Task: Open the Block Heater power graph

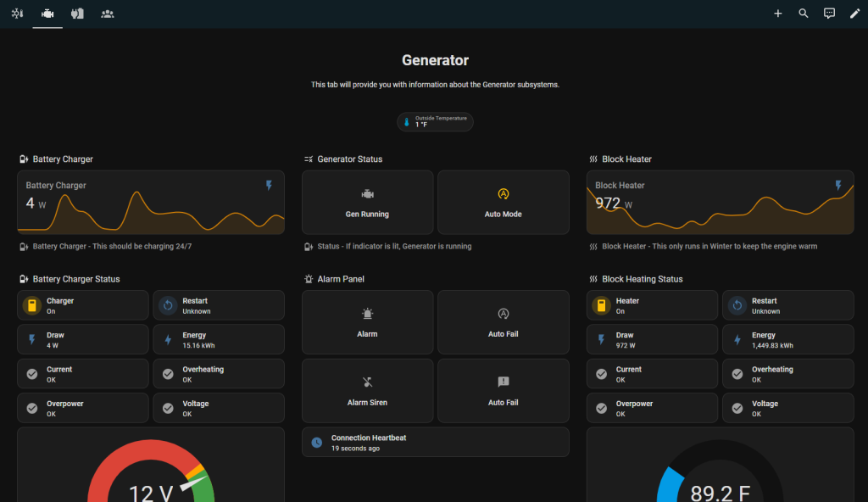Action: tap(720, 203)
